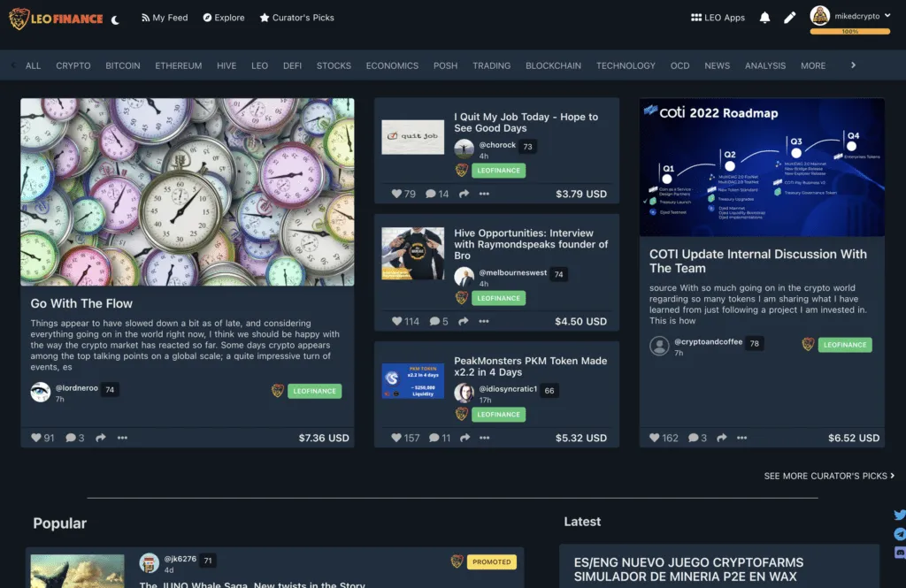Screen dimensions: 906x588
Task: Open more options on COTI Update post
Action: pos(742,438)
